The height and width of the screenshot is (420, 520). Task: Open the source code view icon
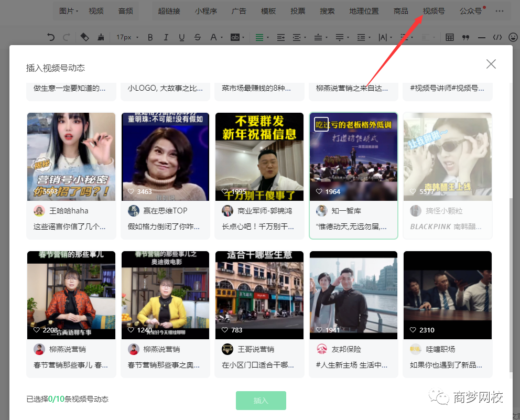[x=497, y=37]
